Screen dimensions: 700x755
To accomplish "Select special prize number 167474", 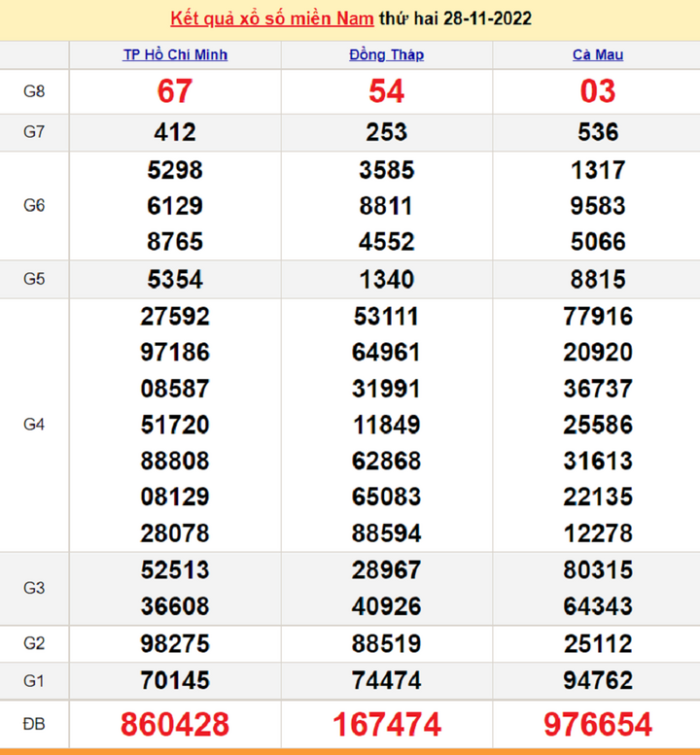I will 386,724.
